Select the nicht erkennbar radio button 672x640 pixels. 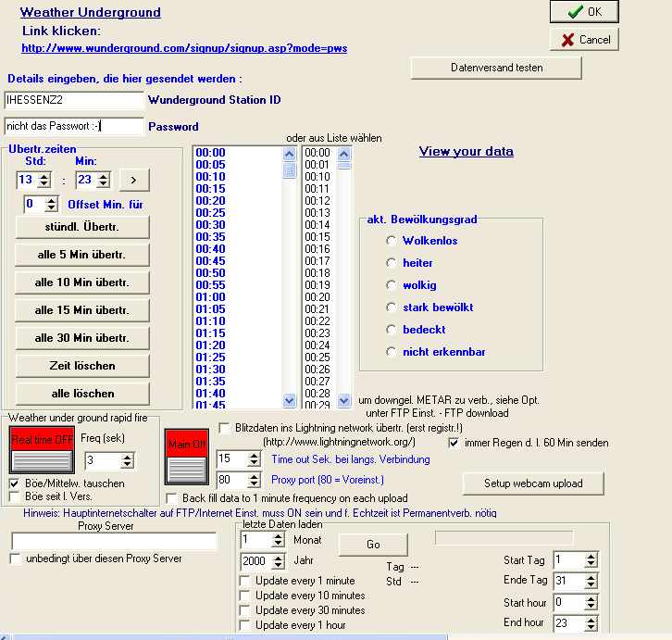tap(391, 352)
